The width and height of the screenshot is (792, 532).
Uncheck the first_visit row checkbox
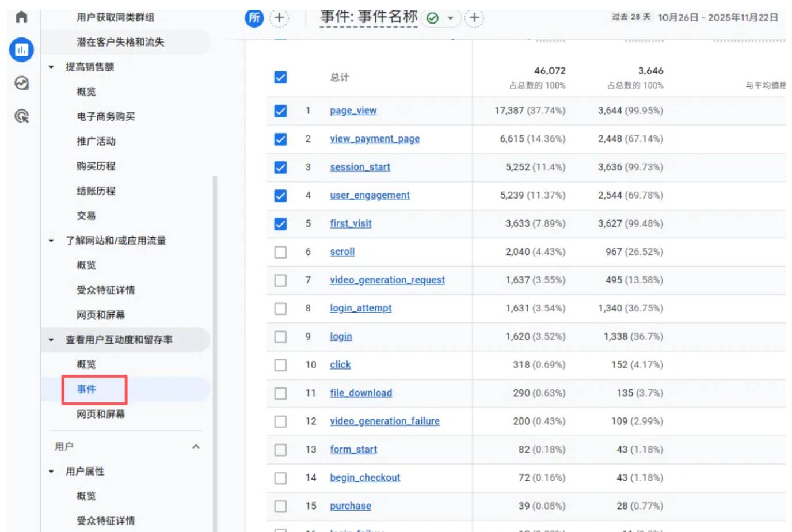(x=280, y=223)
